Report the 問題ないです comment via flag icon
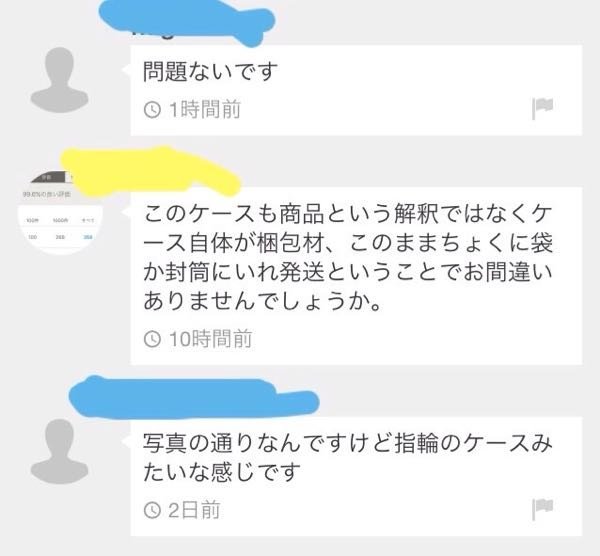This screenshot has height=556, width=600. (543, 108)
